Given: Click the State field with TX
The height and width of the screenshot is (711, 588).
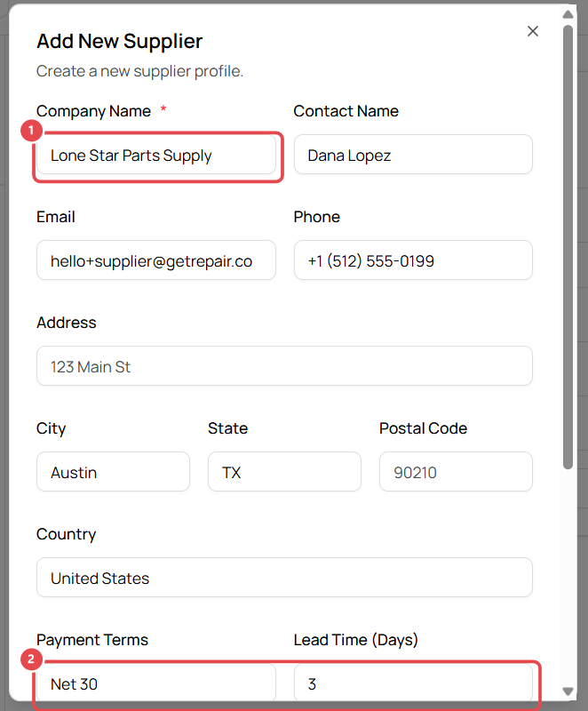Looking at the screenshot, I should click(x=284, y=472).
